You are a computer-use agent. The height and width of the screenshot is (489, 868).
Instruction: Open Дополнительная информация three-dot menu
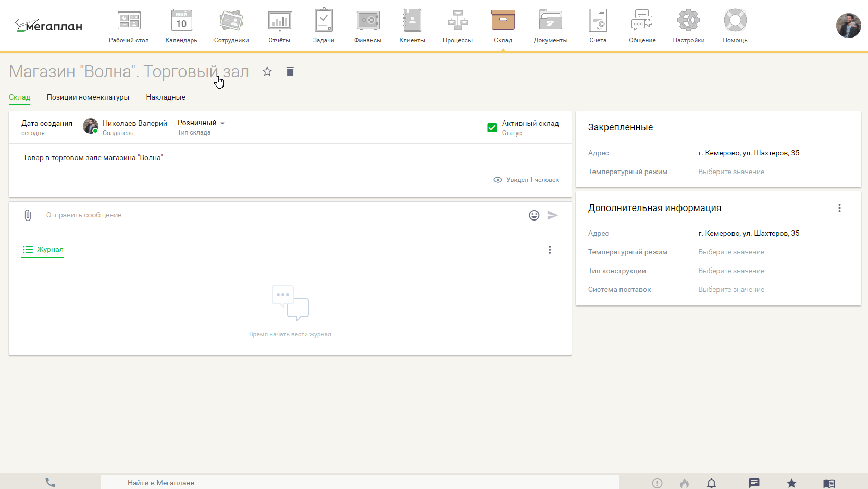839,208
